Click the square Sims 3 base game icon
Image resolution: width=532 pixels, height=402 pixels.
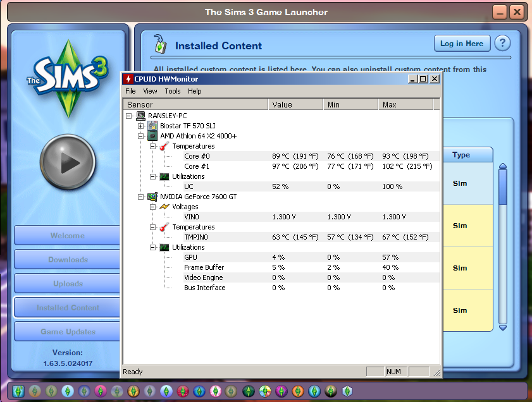point(18,391)
